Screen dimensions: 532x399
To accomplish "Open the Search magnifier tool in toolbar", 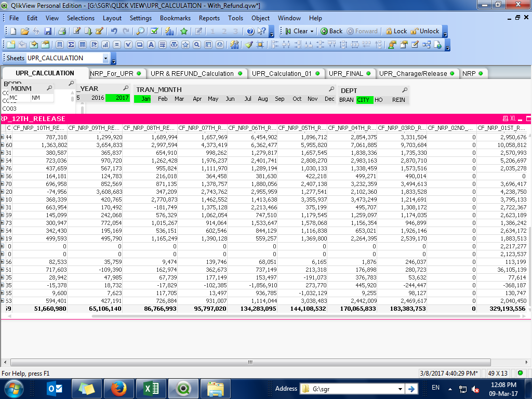I will [x=140, y=31].
